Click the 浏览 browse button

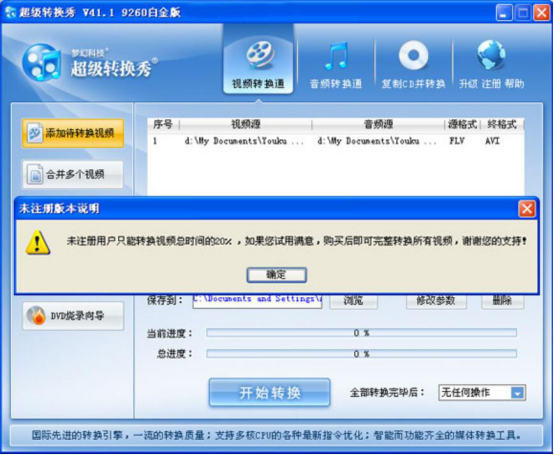click(x=353, y=301)
